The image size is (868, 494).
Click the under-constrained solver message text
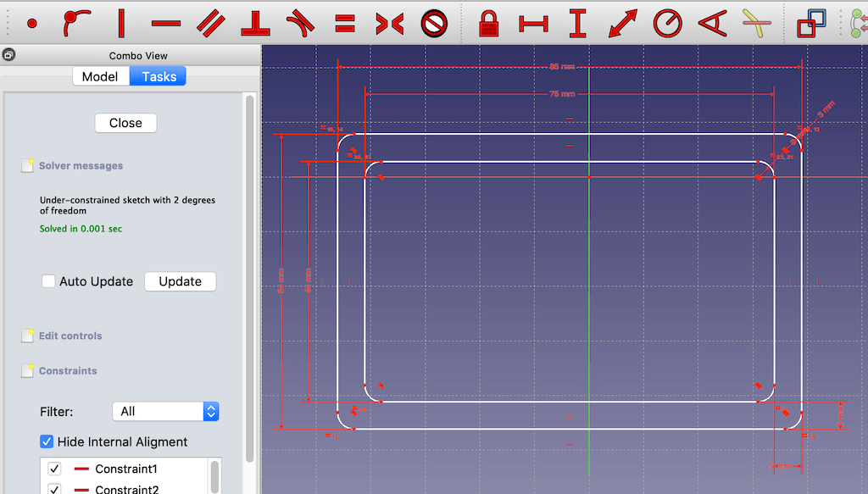[x=127, y=205]
